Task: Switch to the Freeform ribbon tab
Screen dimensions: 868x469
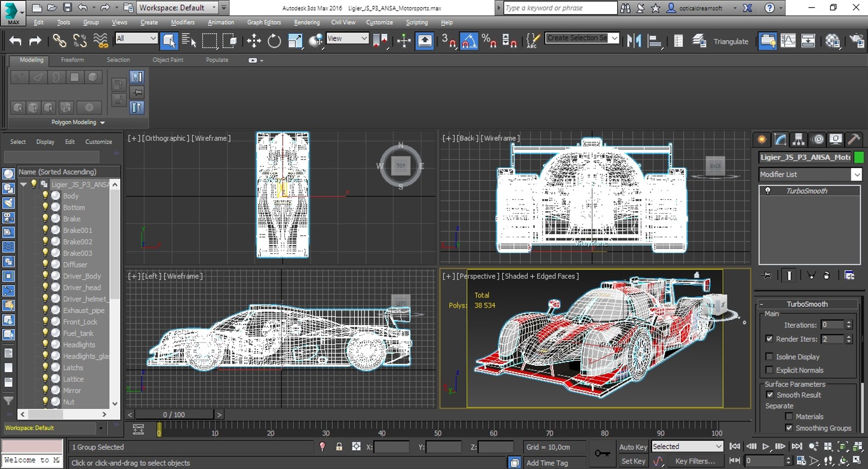Action: coord(72,60)
